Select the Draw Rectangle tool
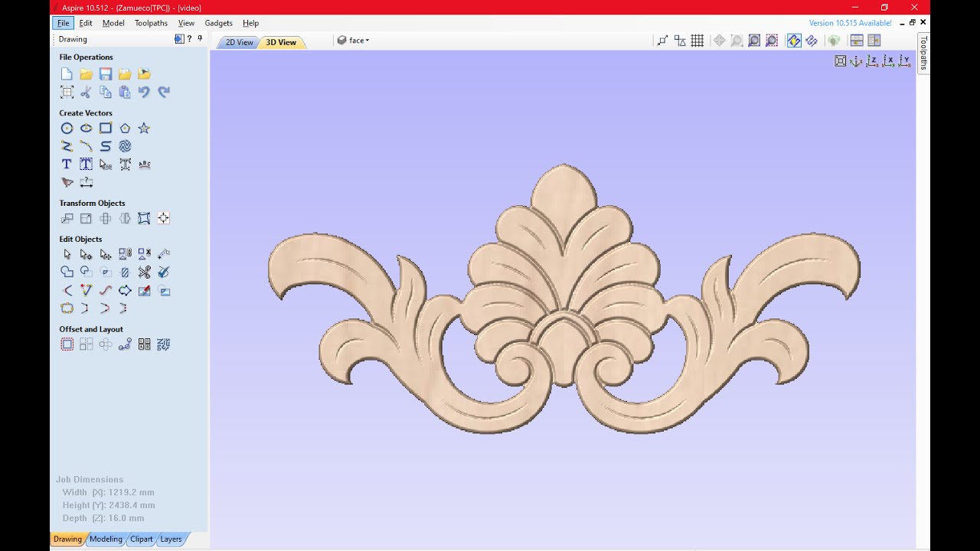 [x=106, y=129]
